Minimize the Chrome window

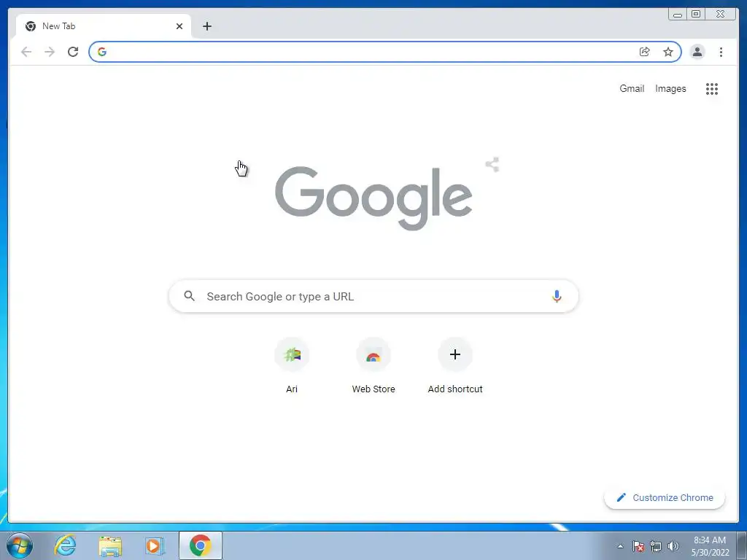pos(678,15)
